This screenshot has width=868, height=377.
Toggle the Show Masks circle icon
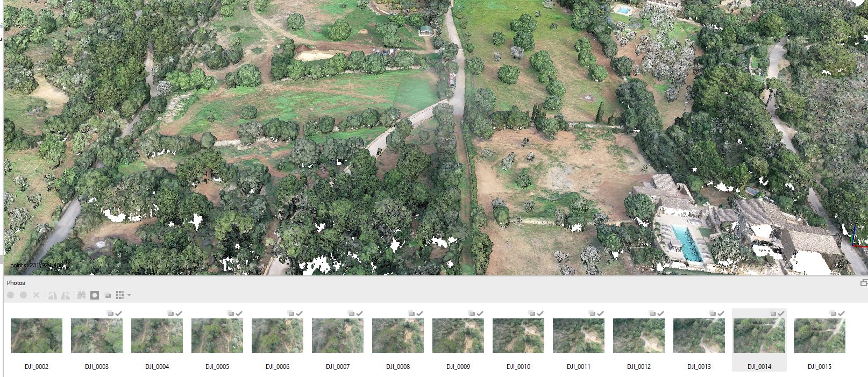(x=95, y=295)
